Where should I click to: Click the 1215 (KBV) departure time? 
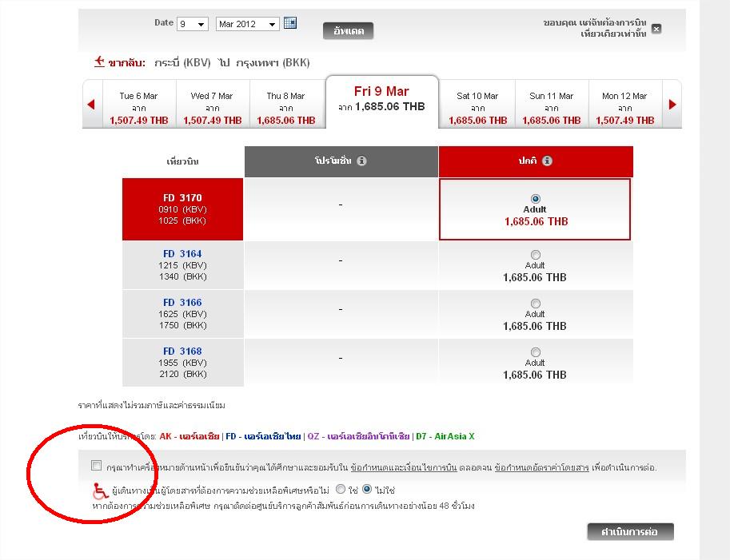pyautogui.click(x=182, y=265)
